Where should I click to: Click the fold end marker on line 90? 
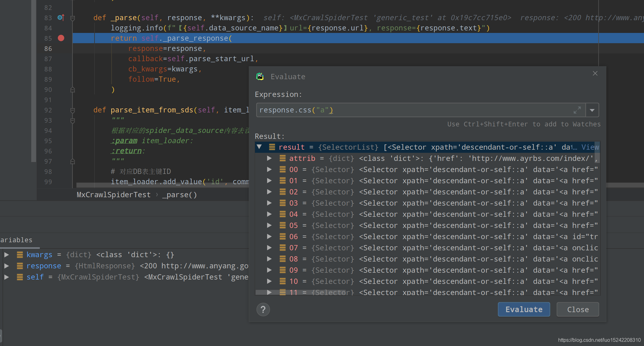click(x=72, y=90)
